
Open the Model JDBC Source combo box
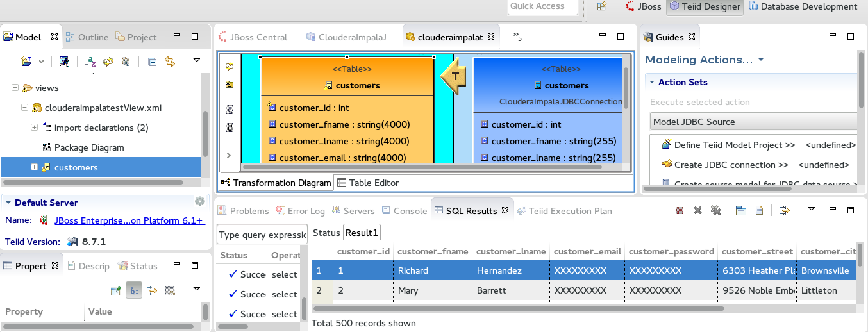[x=753, y=122]
